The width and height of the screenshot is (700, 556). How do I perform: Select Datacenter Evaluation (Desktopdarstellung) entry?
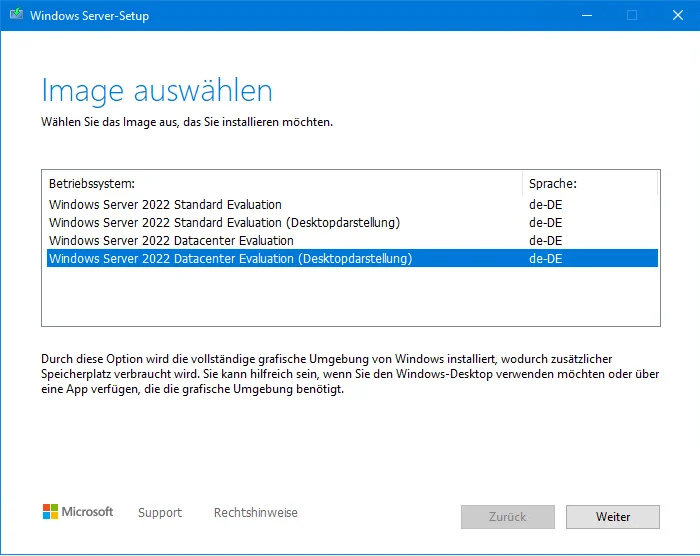(352, 258)
